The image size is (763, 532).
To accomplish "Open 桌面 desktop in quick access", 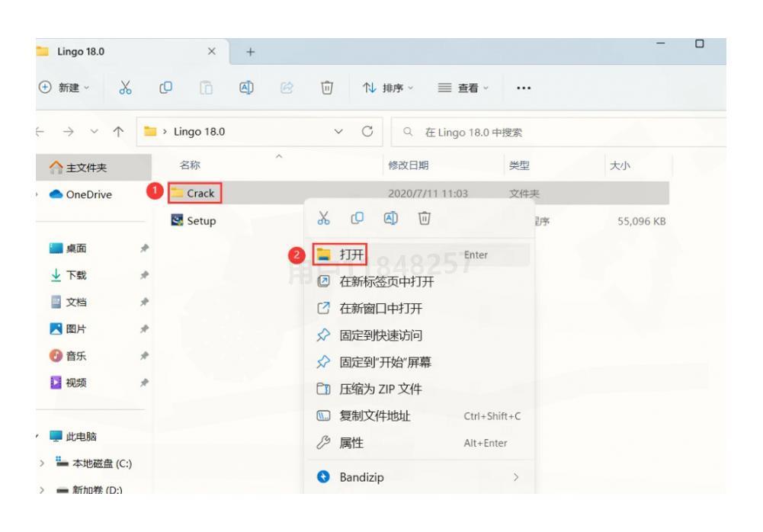I will click(68, 248).
